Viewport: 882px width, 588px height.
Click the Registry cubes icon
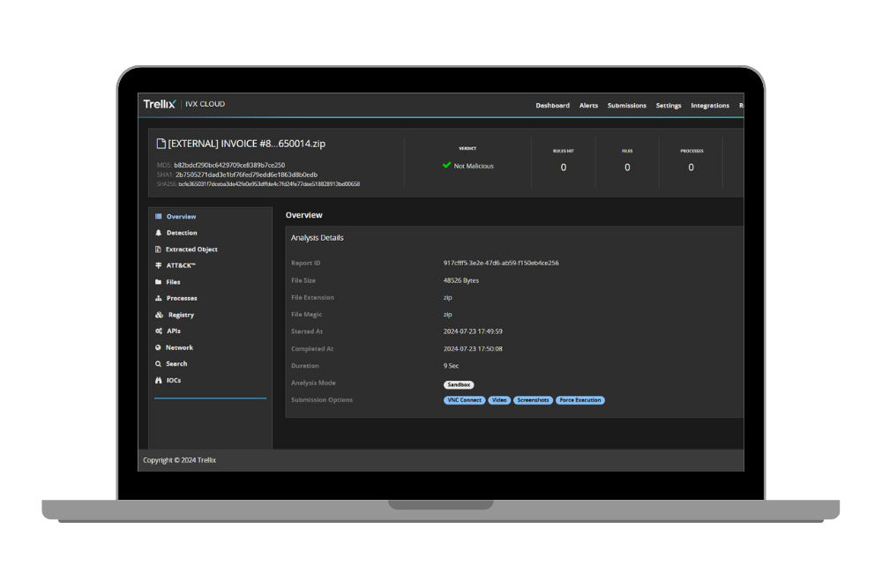coord(159,315)
